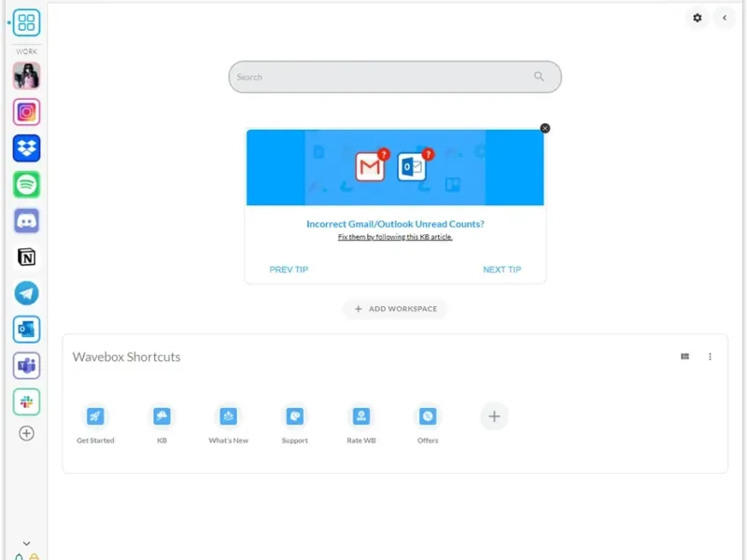The width and height of the screenshot is (747, 560).
Task: Follow the 'Fix them by following this KB article' link
Action: (x=395, y=237)
